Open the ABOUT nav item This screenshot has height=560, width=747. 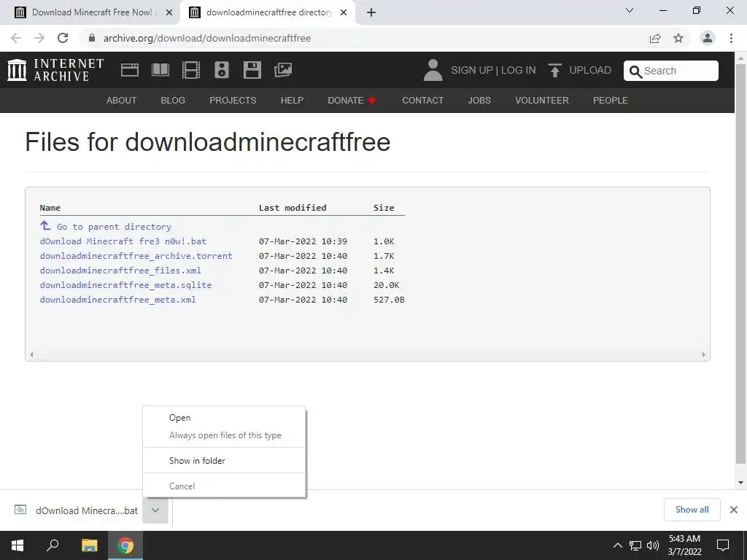tap(122, 101)
